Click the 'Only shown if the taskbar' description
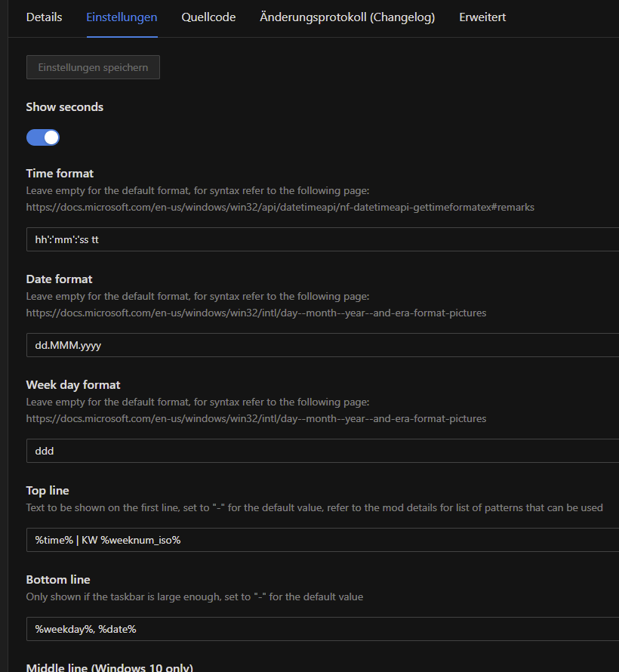The width and height of the screenshot is (619, 672). coord(195,596)
